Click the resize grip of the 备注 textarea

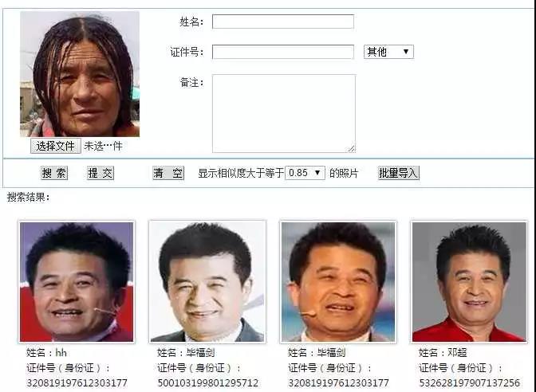[352, 149]
